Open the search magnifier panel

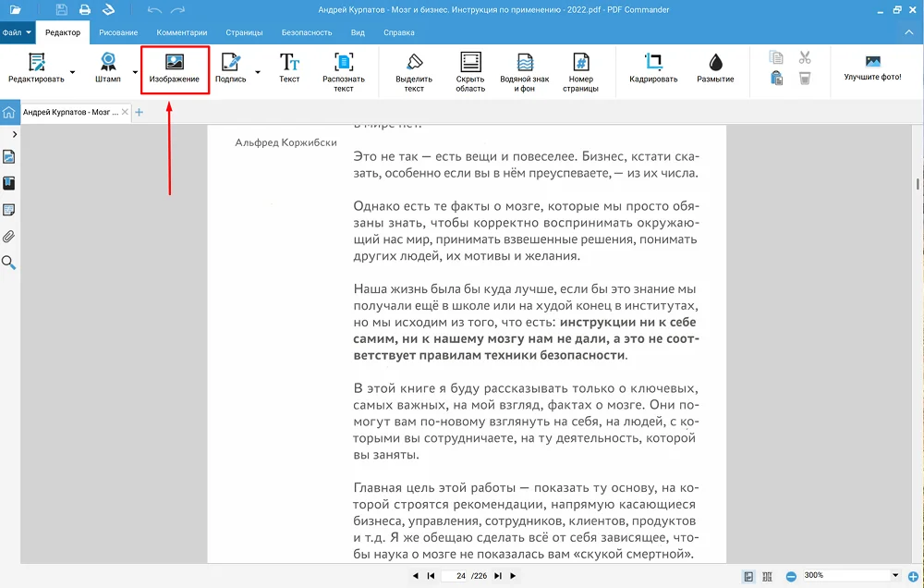[9, 263]
